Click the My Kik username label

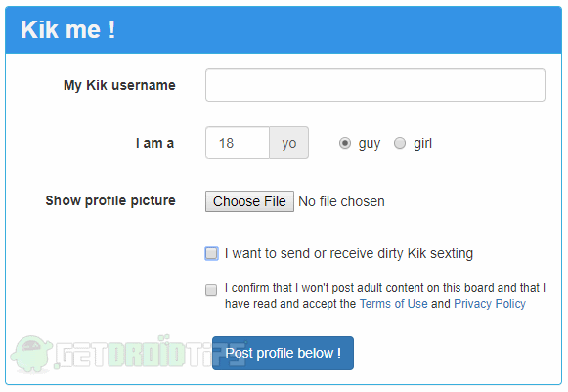click(119, 85)
